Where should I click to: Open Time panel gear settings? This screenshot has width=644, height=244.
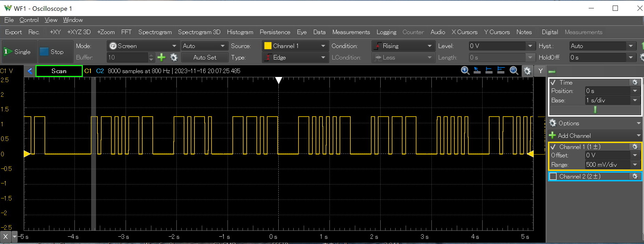tap(635, 82)
